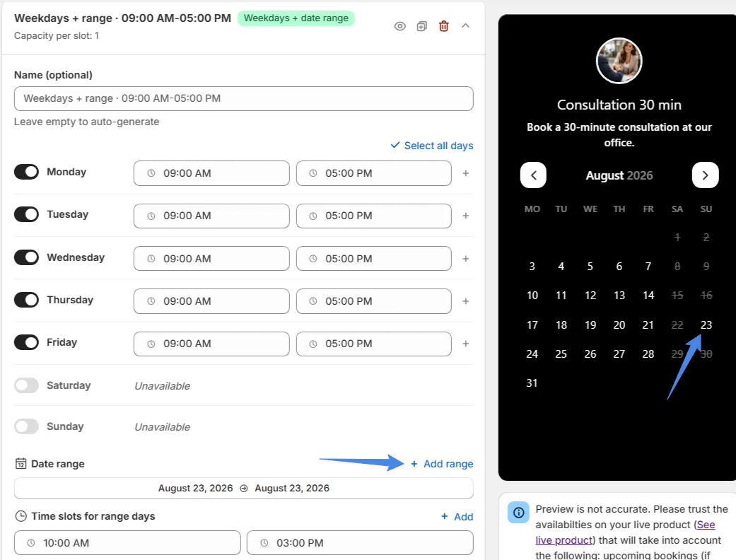Click the Name (optional) input field
The height and width of the screenshot is (560, 736).
(x=244, y=98)
